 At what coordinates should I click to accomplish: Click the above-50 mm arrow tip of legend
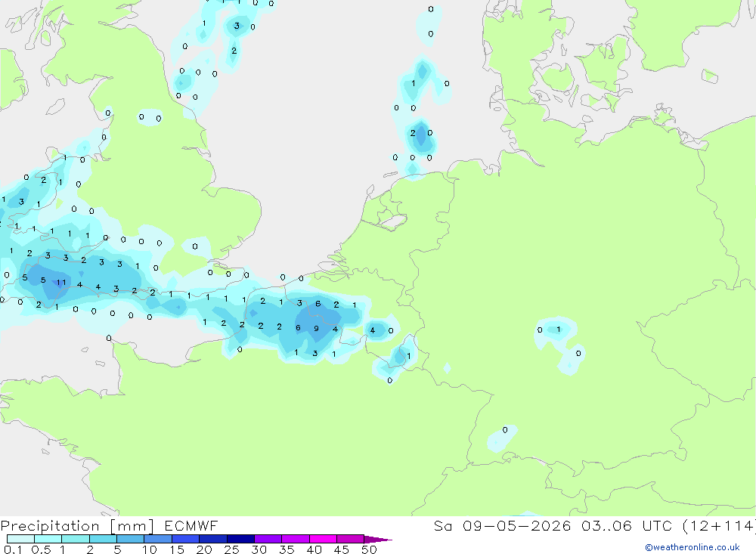[379, 539]
